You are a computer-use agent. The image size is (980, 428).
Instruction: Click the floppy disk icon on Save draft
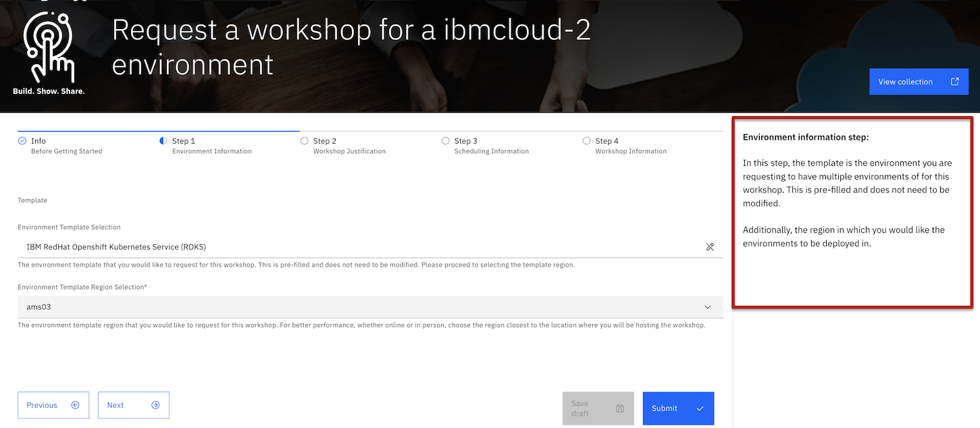click(x=619, y=408)
